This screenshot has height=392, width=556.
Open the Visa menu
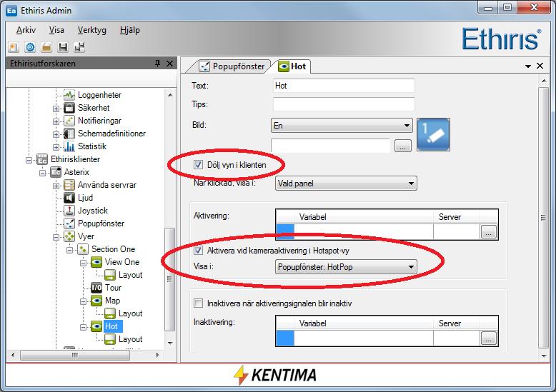point(56,30)
